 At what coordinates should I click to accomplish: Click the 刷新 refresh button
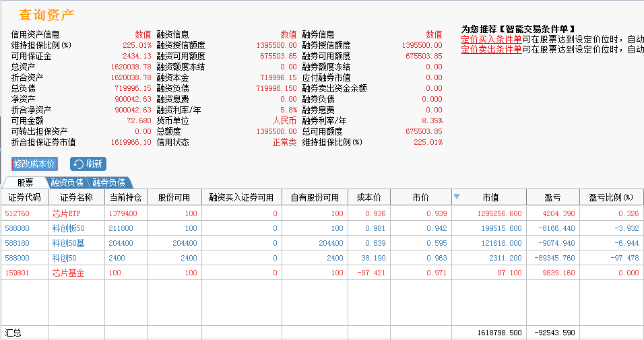tap(88, 164)
